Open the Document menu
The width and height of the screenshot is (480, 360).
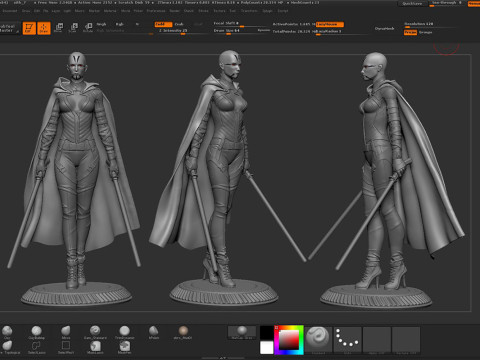point(10,11)
